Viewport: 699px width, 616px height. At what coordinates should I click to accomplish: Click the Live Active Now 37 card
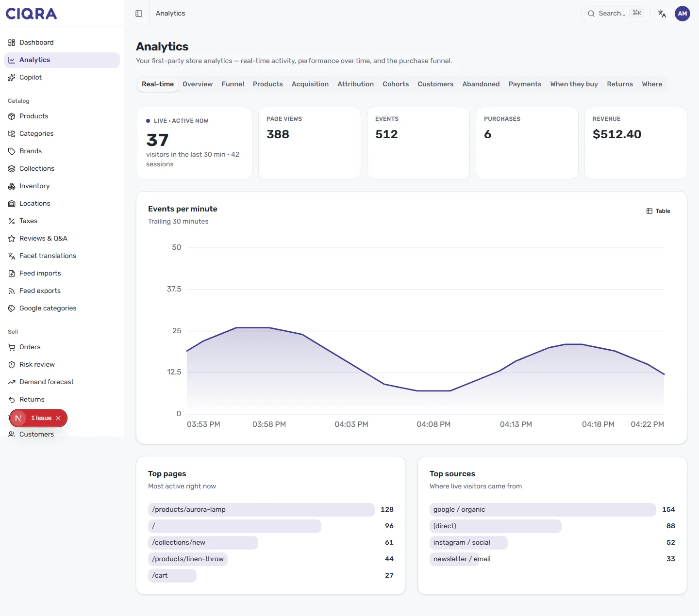click(x=194, y=143)
